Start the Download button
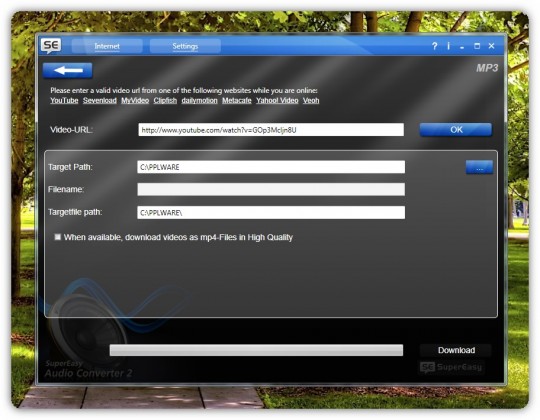 click(456, 350)
